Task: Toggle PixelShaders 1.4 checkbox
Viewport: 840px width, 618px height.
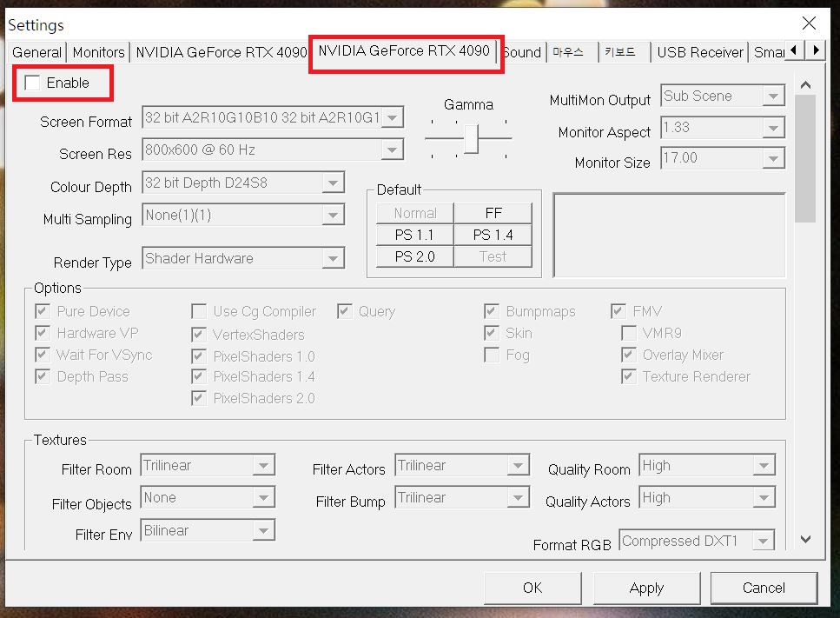Action: pos(199,376)
